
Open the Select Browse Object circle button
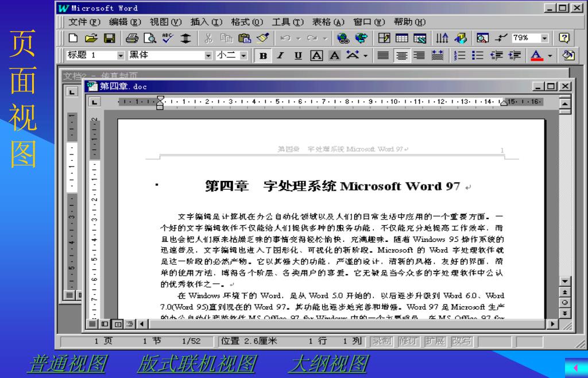[x=565, y=302]
